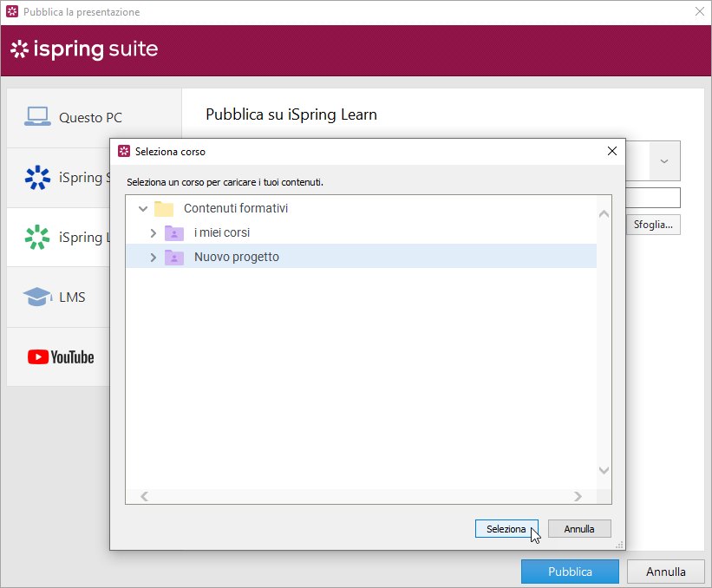The image size is (712, 588).
Task: Select the iSpring Space blue icon
Action: tap(37, 178)
